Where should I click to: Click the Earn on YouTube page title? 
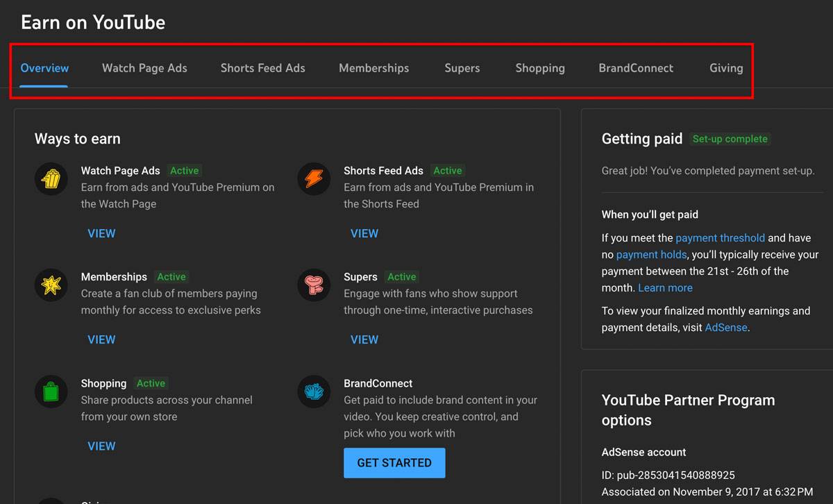(x=93, y=22)
